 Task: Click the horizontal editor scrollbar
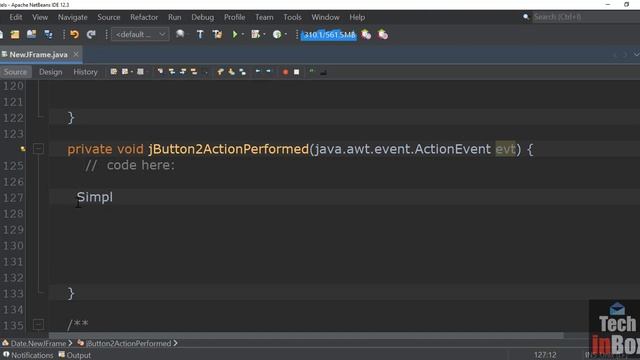click(x=306, y=335)
